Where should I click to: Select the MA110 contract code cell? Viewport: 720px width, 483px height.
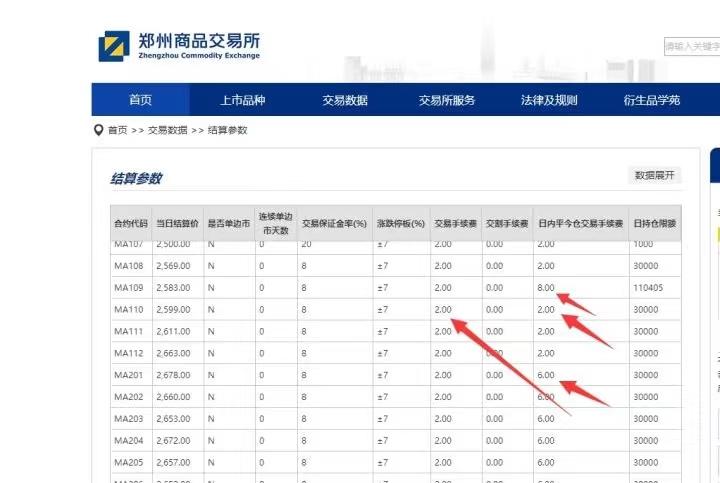[x=129, y=310]
